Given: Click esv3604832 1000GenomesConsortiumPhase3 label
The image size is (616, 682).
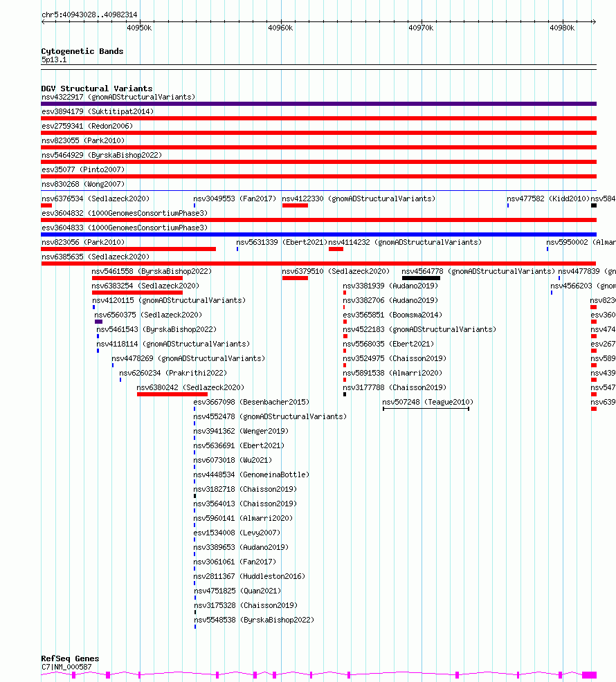Looking at the screenshot, I should click(125, 213).
